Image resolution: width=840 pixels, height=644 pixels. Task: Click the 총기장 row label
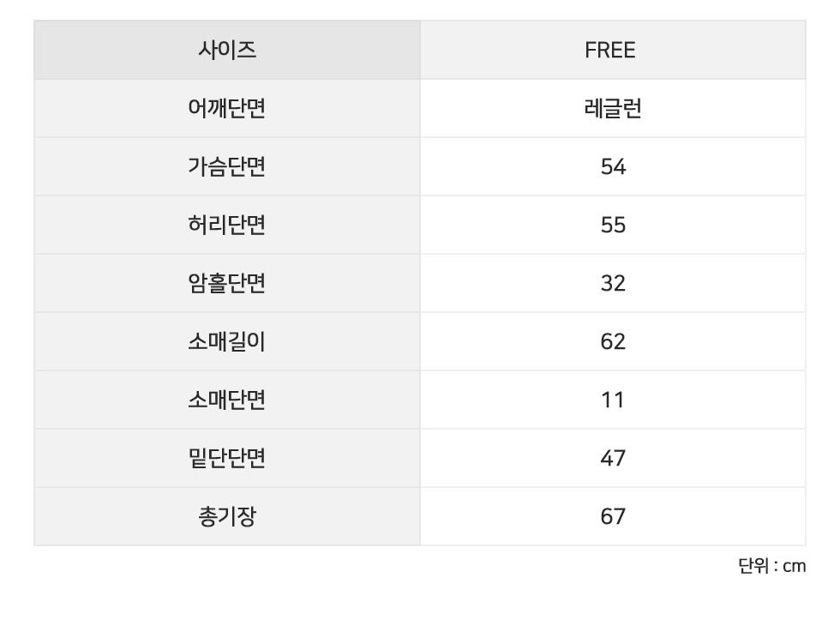coord(226,516)
